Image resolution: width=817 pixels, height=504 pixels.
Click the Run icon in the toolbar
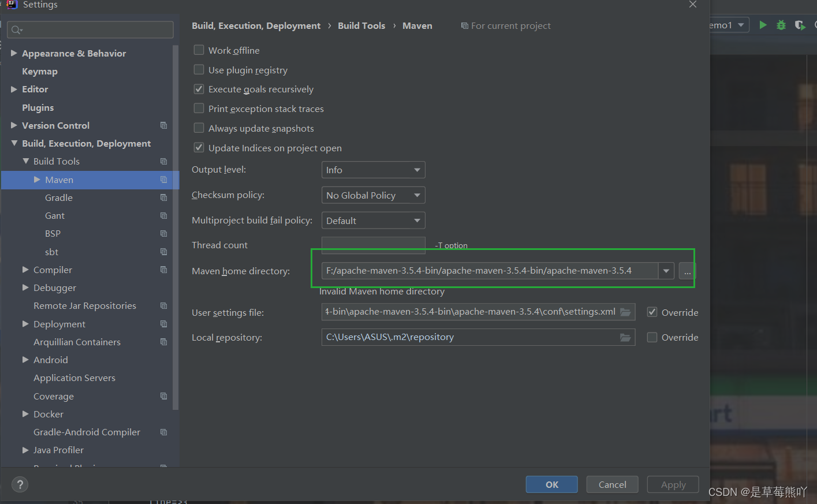click(763, 25)
